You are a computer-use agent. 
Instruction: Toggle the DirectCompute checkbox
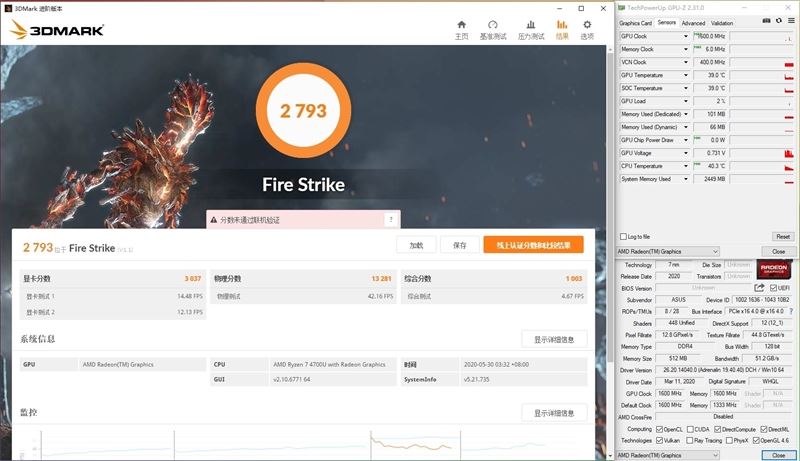point(717,429)
